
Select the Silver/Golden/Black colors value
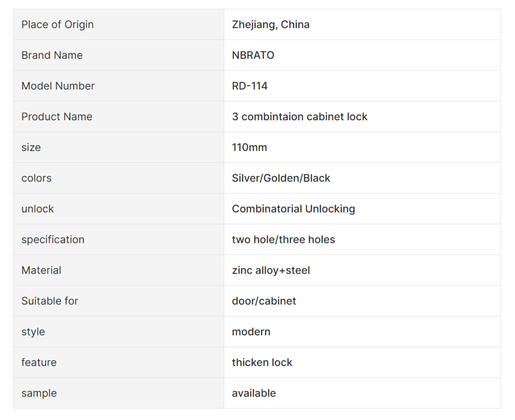281,178
